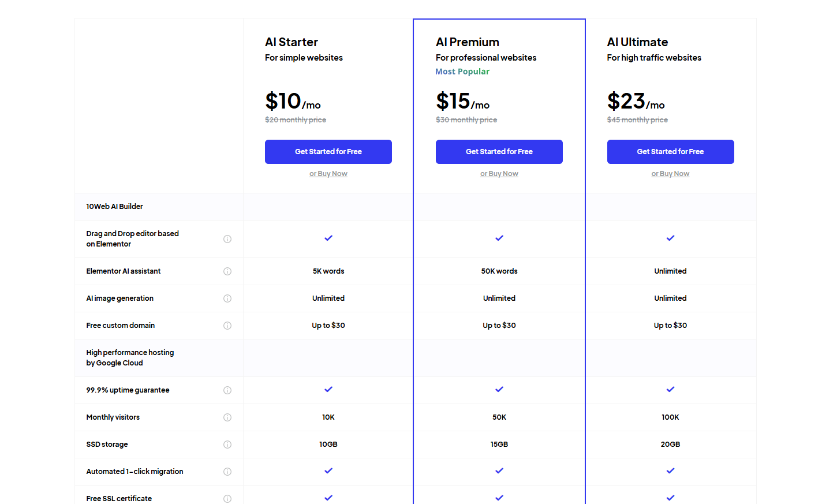Click AI Premium checkmark for uptime guarantee
The height and width of the screenshot is (504, 837).
click(x=499, y=389)
